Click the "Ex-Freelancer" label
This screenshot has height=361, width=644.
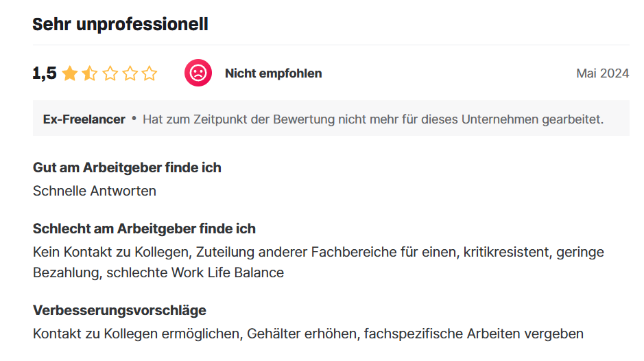[x=84, y=119]
